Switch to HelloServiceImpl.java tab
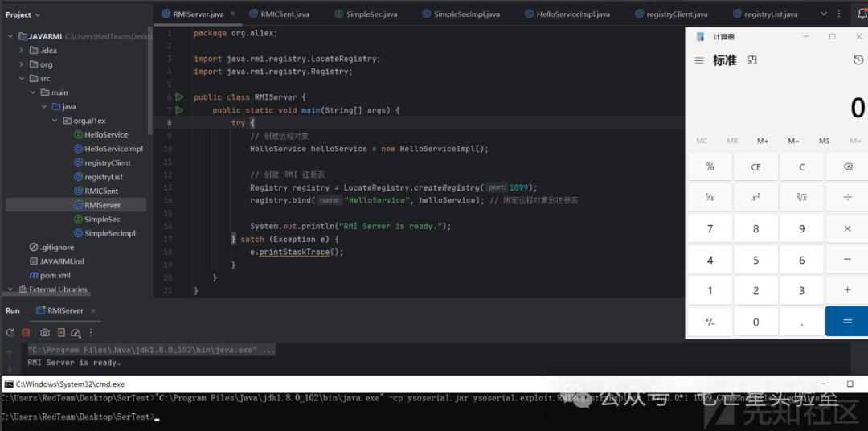 pos(568,14)
